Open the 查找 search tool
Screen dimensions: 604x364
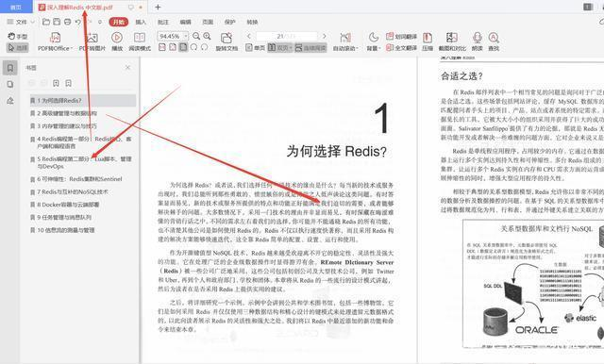[494, 41]
